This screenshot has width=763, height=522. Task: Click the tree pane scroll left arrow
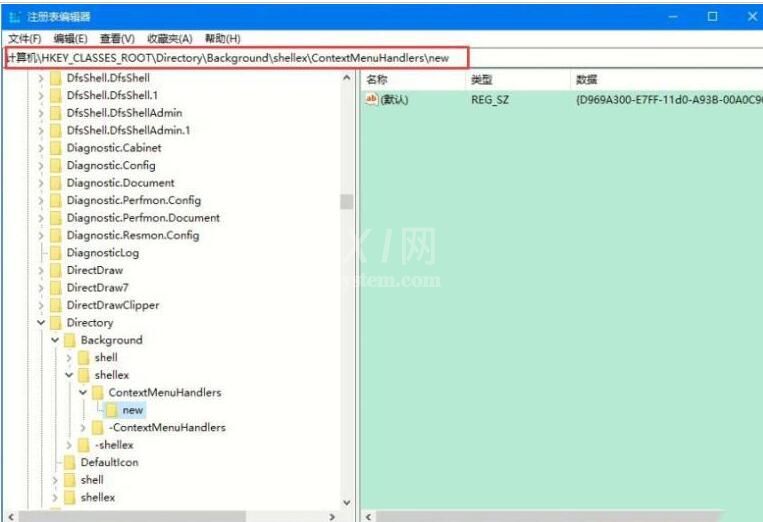11,517
